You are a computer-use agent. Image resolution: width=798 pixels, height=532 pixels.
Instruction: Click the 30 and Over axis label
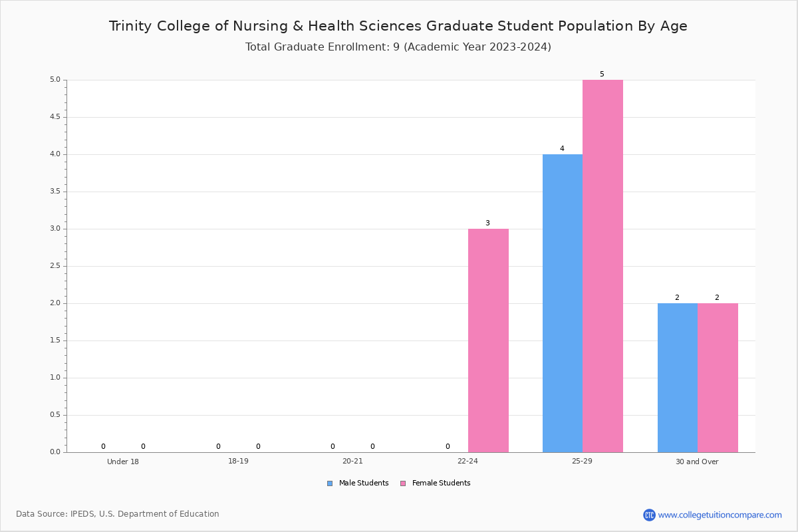click(x=697, y=462)
